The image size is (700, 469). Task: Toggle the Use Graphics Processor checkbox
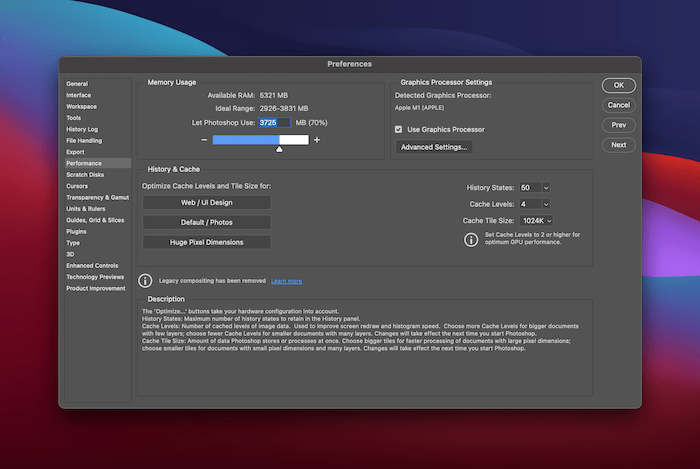[399, 129]
